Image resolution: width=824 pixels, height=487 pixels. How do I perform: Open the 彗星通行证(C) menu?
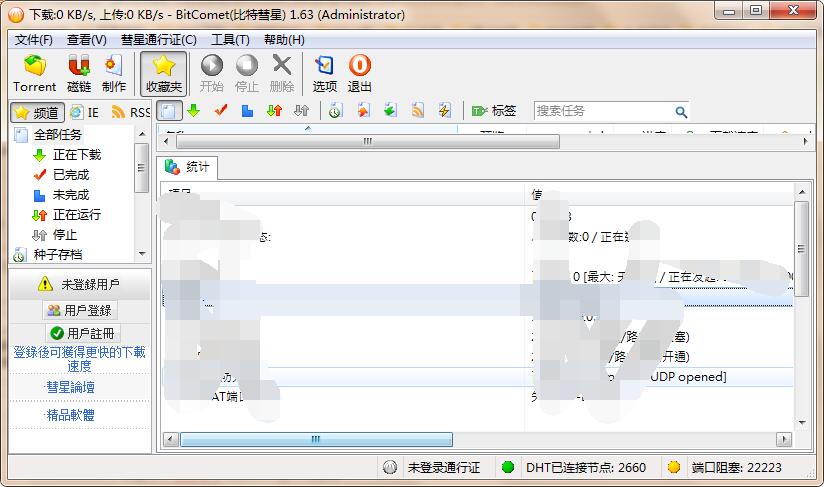[159, 40]
